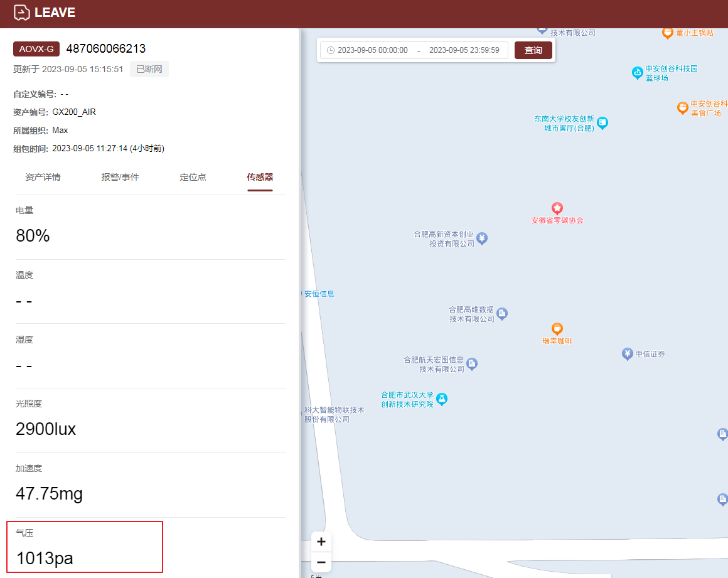Click the 合肥高维数据技术 building marker
The width and height of the screenshot is (728, 578).
coord(502,314)
